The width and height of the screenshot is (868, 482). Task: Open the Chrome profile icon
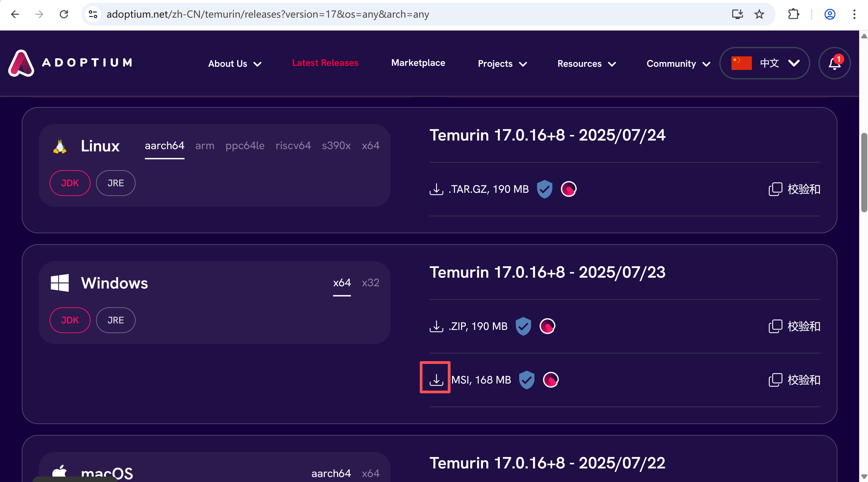click(x=830, y=14)
